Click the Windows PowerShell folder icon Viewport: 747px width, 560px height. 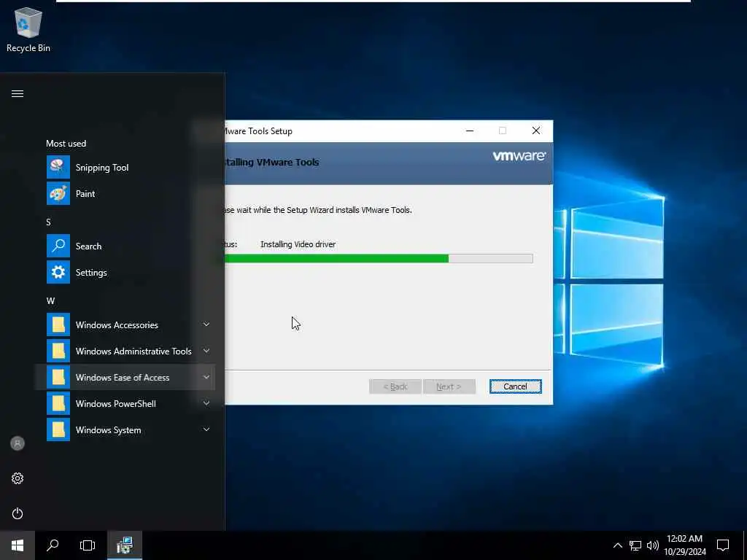pyautogui.click(x=58, y=403)
